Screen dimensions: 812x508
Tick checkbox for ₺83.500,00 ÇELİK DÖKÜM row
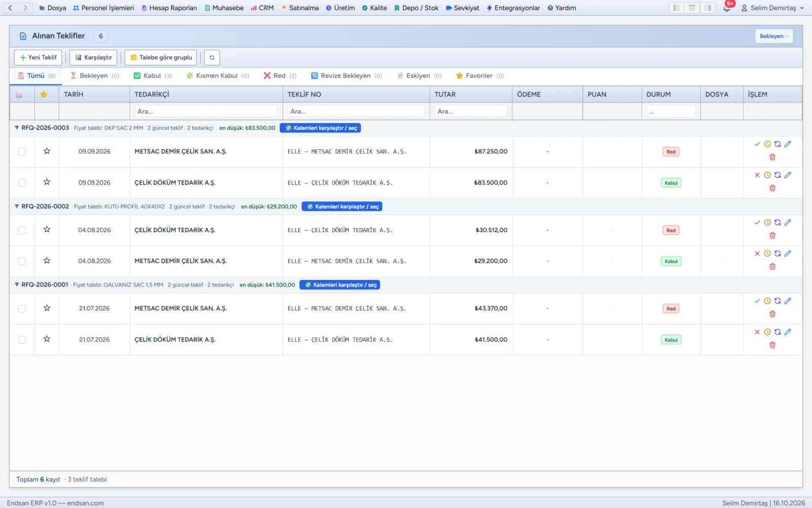[x=22, y=182]
